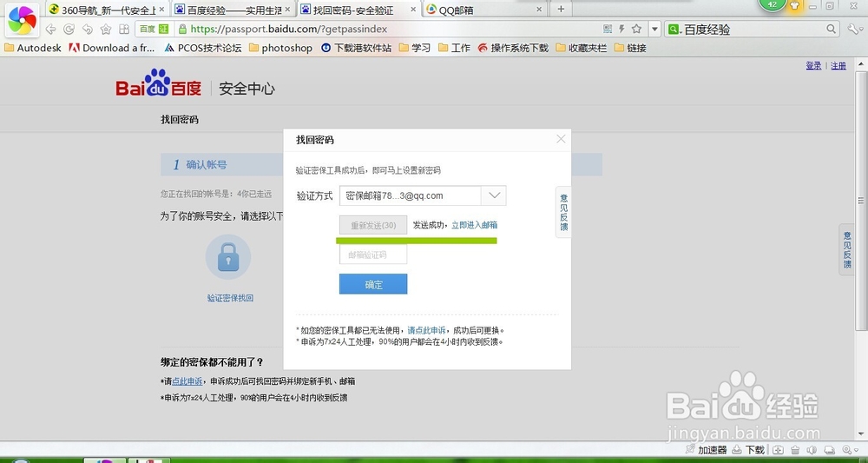Click the trash cleanup icon in status bar
868x463 pixels.
pos(795,450)
